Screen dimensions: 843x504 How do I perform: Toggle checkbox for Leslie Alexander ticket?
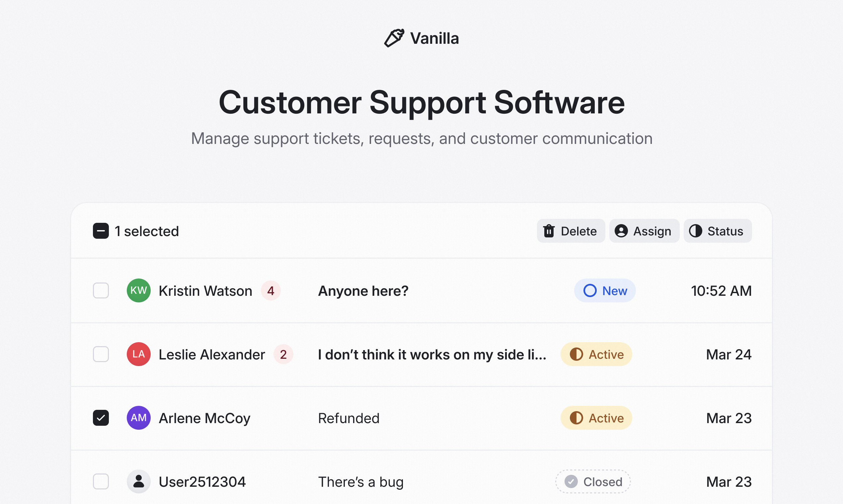coord(100,354)
